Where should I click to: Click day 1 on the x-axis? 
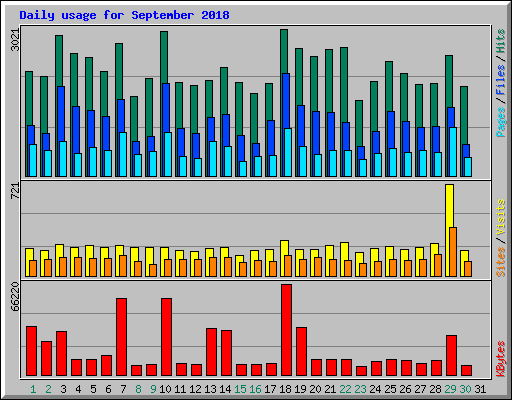(x=33, y=389)
